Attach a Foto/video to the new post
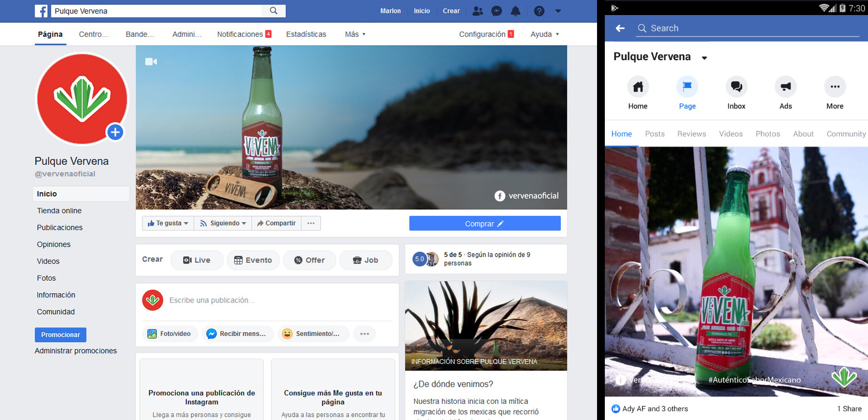The height and width of the screenshot is (420, 868). point(170,334)
